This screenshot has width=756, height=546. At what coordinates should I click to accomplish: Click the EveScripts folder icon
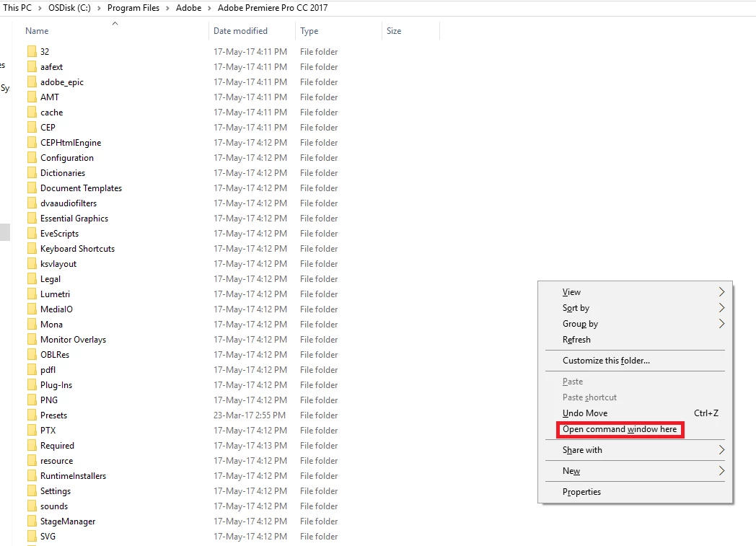[32, 233]
